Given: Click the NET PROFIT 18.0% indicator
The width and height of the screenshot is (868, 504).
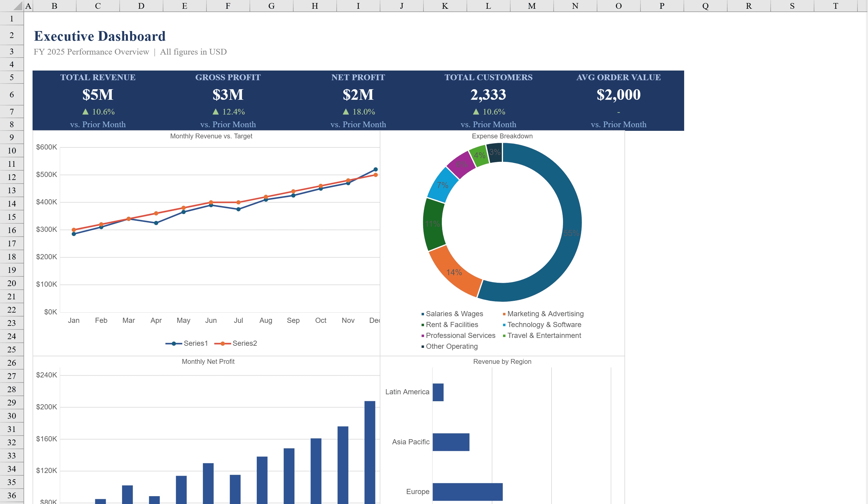Looking at the screenshot, I should coord(358,111).
